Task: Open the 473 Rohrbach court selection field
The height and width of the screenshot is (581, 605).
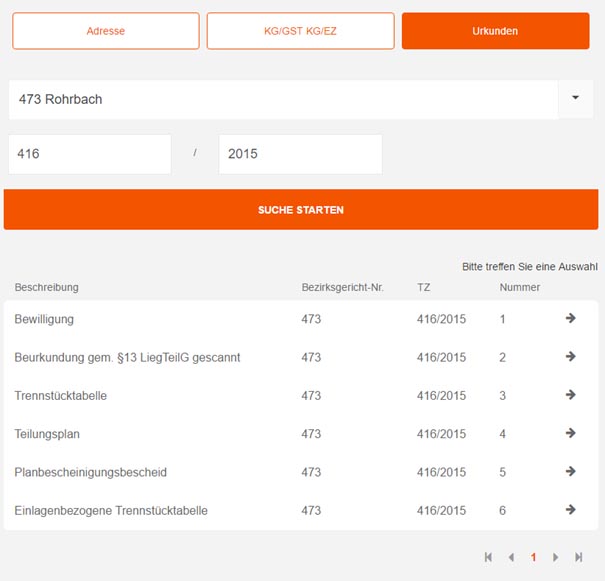Action: tap(282, 99)
